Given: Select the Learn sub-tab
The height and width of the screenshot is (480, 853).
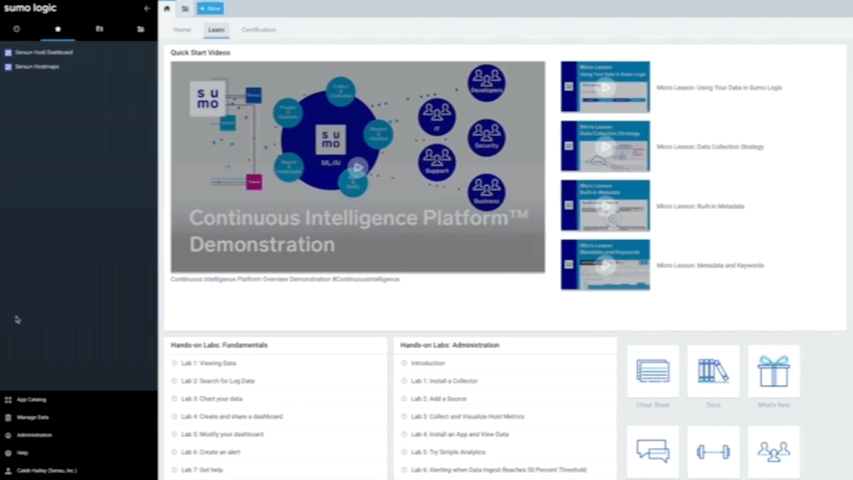Looking at the screenshot, I should [x=216, y=30].
